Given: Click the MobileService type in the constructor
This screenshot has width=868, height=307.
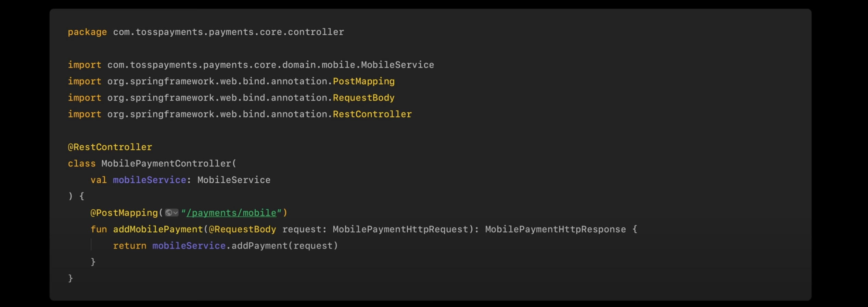Looking at the screenshot, I should (234, 180).
